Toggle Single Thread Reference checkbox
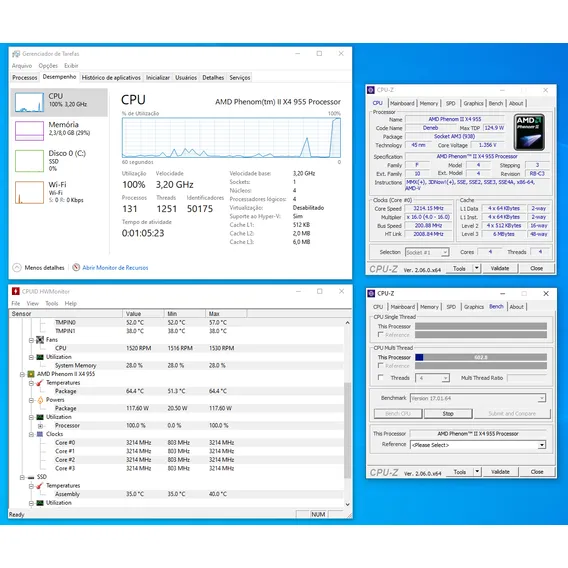The width and height of the screenshot is (568, 568). (380, 334)
